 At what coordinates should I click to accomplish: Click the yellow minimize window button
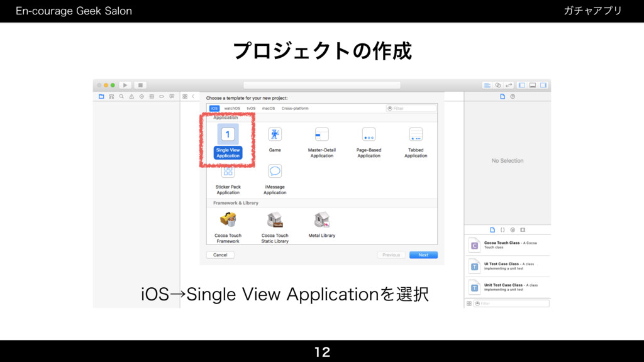(106, 85)
